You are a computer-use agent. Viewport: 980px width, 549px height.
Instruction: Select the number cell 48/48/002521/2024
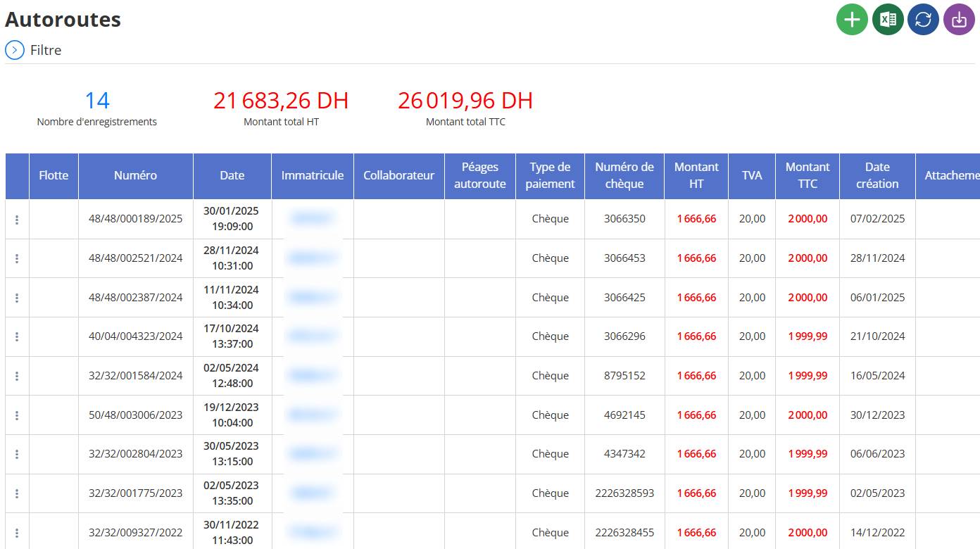point(135,258)
